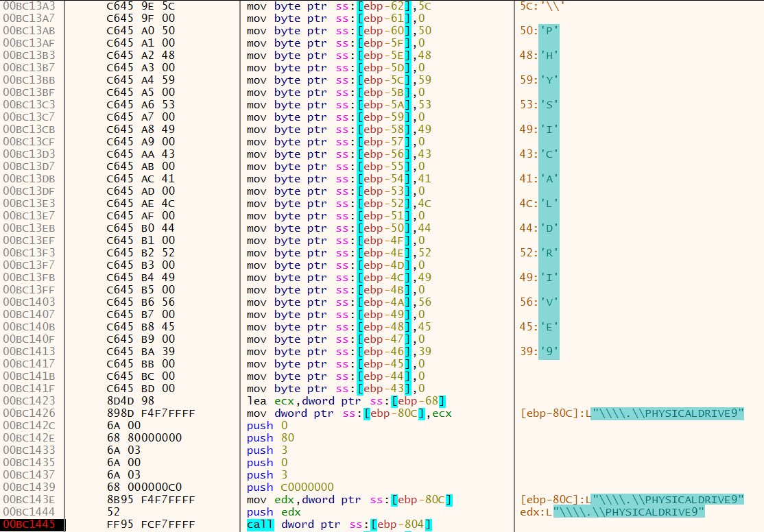Click mov byte ptr ss:[ebp-62],5C instruction
The image size is (764, 532).
339,6
